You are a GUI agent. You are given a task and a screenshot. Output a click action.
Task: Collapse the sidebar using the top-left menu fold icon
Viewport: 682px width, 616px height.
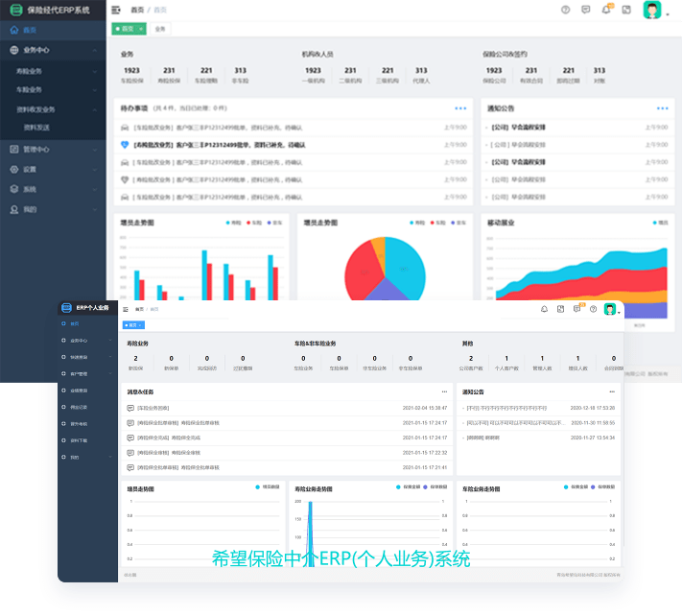click(116, 10)
